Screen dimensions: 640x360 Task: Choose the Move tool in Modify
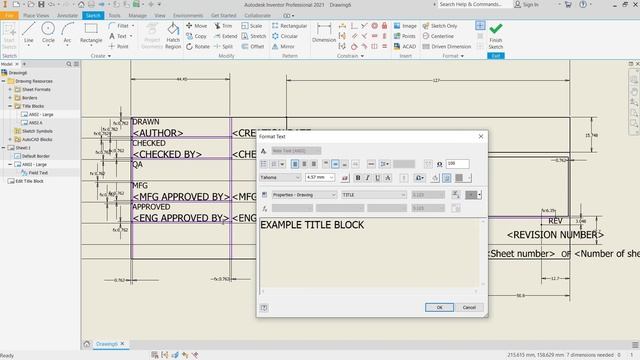pyautogui.click(x=197, y=26)
